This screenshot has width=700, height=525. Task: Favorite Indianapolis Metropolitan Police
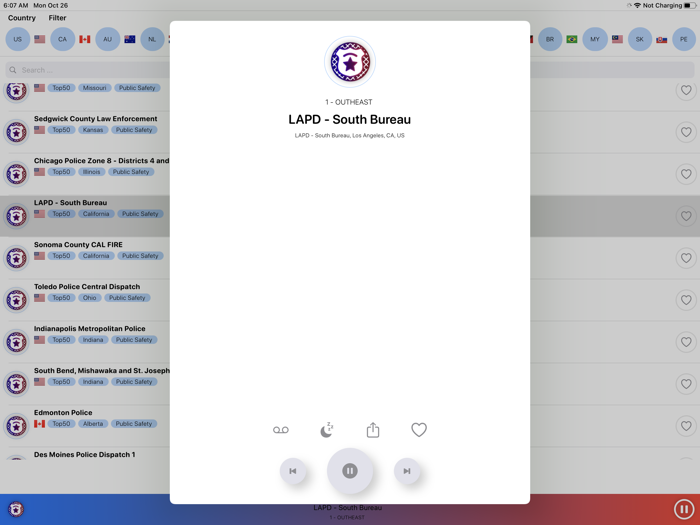click(x=686, y=342)
